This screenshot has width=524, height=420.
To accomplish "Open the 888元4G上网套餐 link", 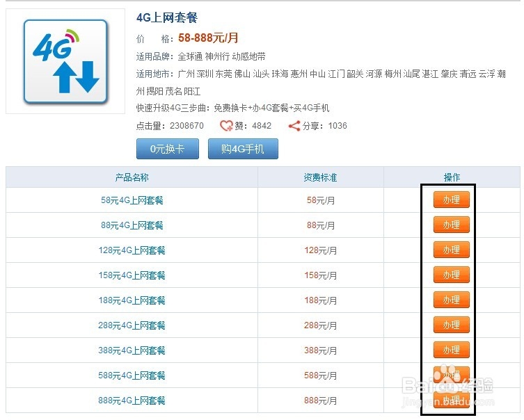I will pos(132,401).
